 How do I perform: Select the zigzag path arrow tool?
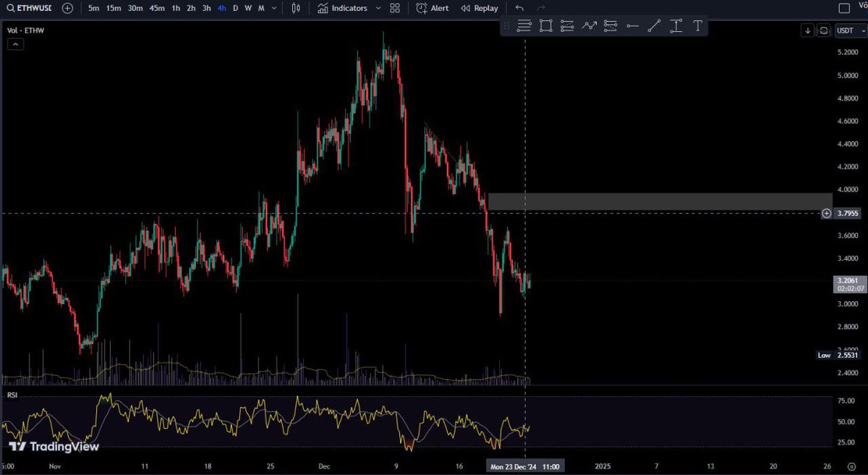(589, 26)
